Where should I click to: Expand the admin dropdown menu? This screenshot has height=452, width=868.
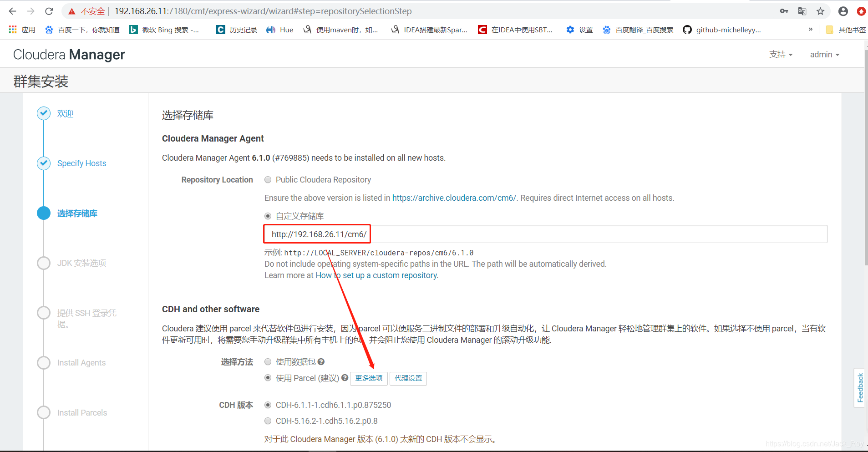[824, 54]
